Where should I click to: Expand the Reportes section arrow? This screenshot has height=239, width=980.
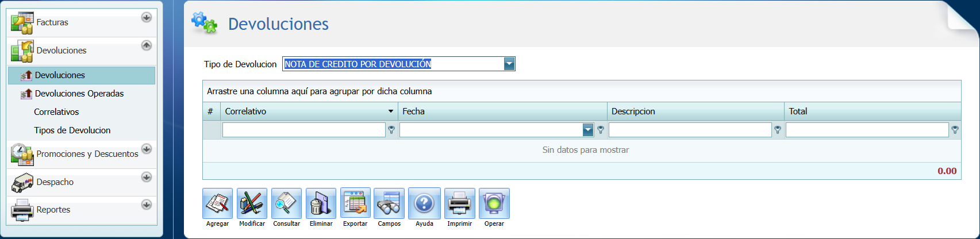[147, 205]
